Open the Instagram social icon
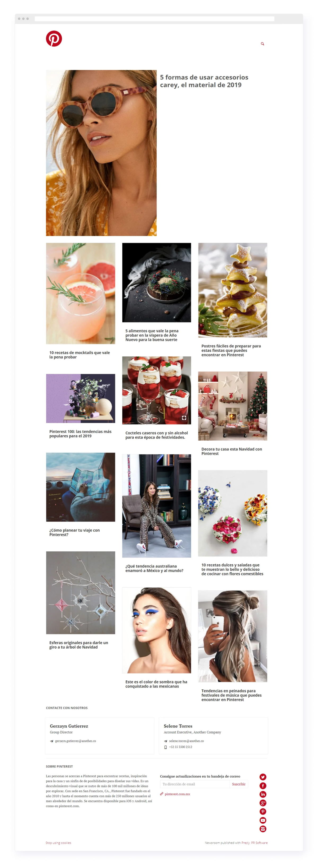The image size is (318, 868). [x=263, y=829]
